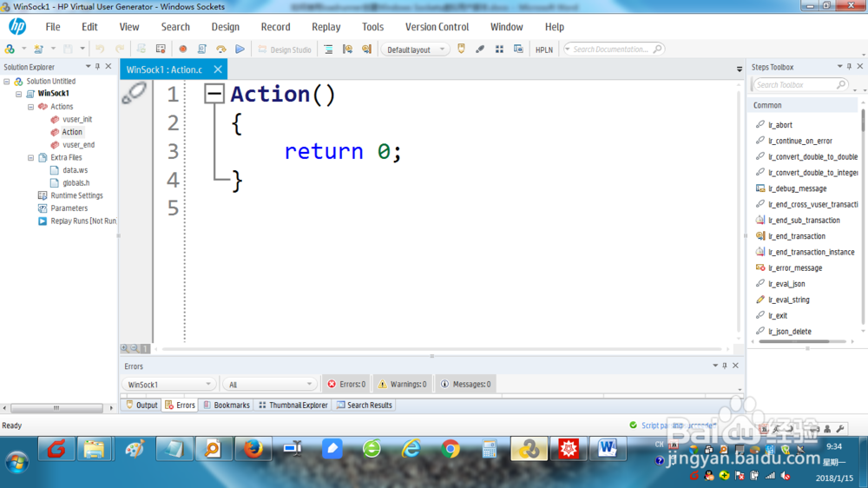Screen dimensions: 868x488
Task: Click the lr_end_transaction step icon
Action: tap(760, 236)
